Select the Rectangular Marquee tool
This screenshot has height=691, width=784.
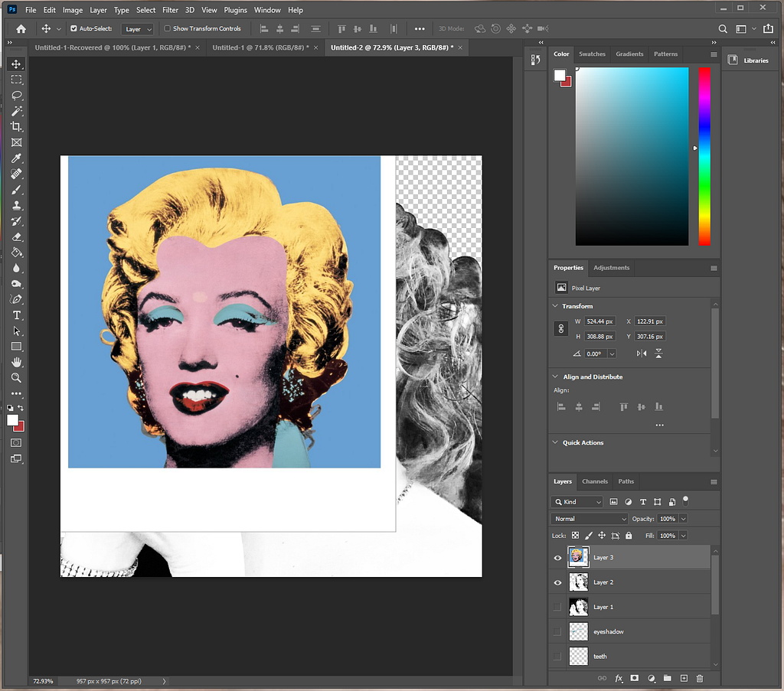coord(17,80)
